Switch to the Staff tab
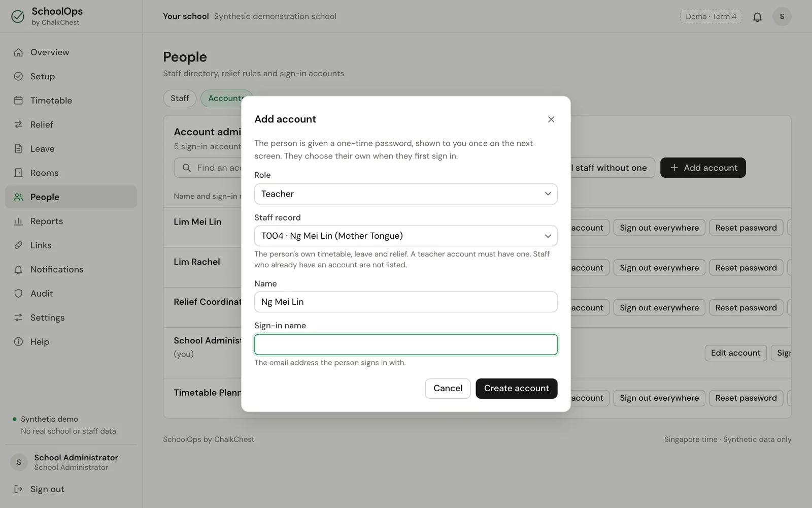 click(180, 99)
